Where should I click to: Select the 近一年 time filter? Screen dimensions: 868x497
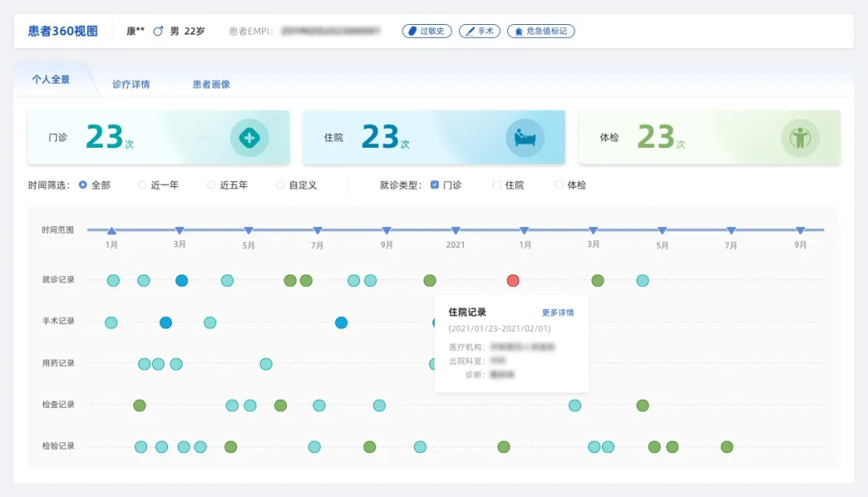[143, 185]
